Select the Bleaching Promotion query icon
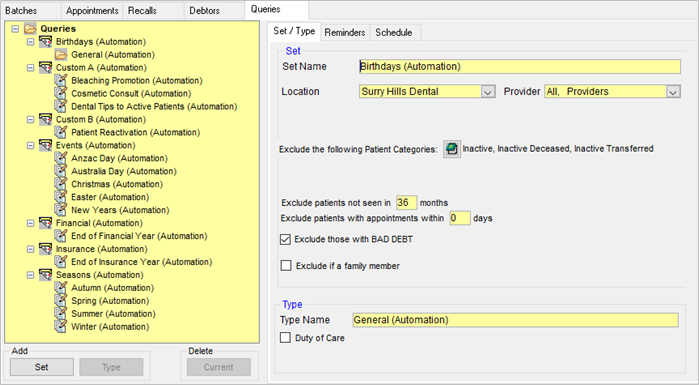 61,81
